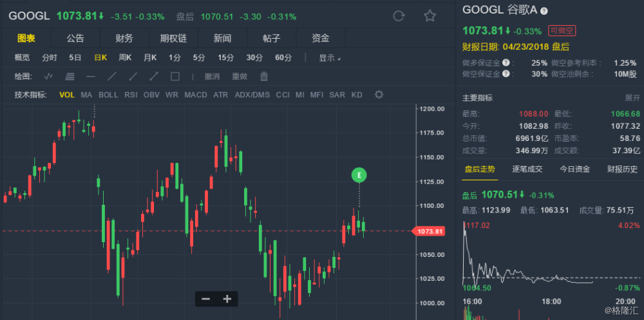This screenshot has width=644, height=320.
Task: Switch to 逐笔成交 panel tab
Action: coord(527,169)
